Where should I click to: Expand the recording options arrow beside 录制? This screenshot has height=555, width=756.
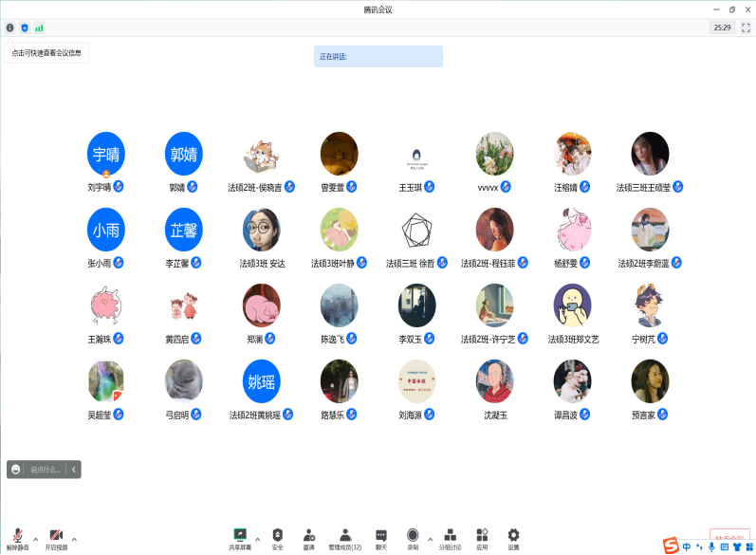point(430,539)
